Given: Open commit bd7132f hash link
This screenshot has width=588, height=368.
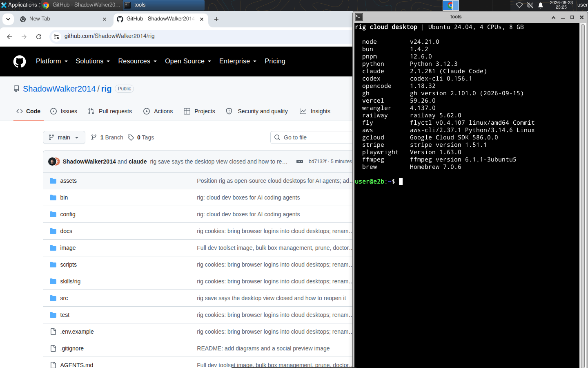Looking at the screenshot, I should click(317, 162).
